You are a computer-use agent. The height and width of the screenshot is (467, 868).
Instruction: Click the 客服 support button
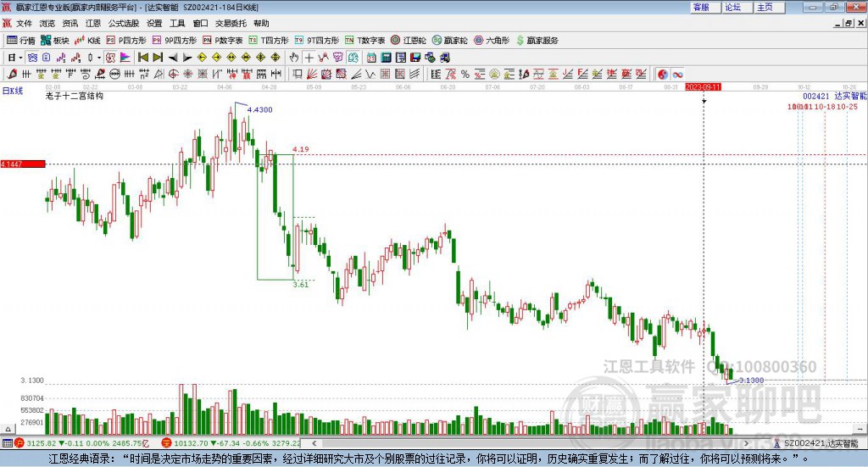click(704, 7)
